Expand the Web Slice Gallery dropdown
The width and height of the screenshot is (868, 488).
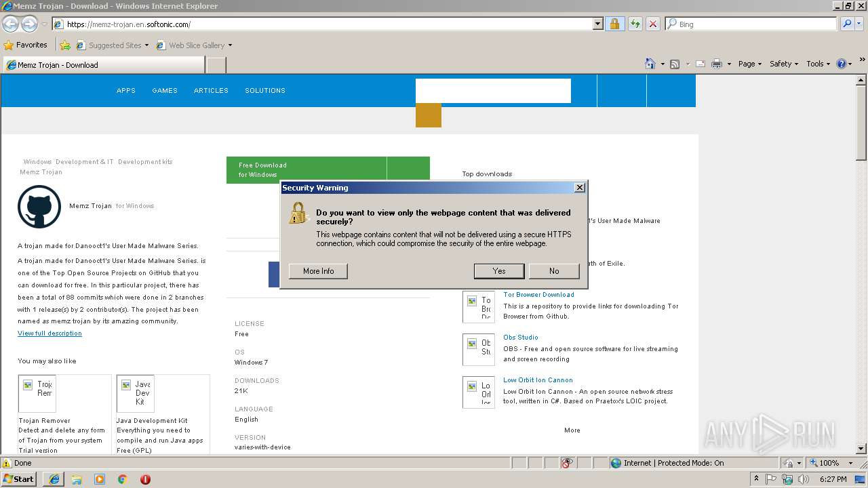(230, 45)
